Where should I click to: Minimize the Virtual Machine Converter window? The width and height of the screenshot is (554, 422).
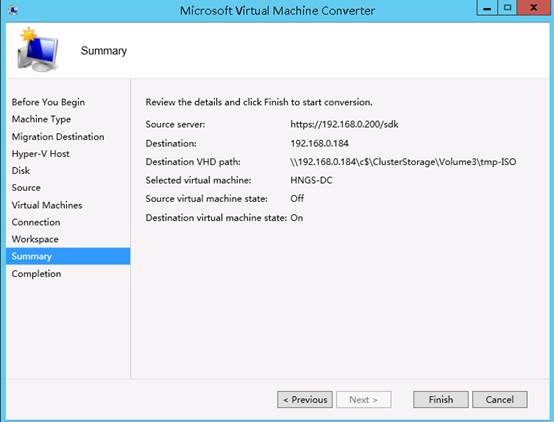tap(487, 8)
